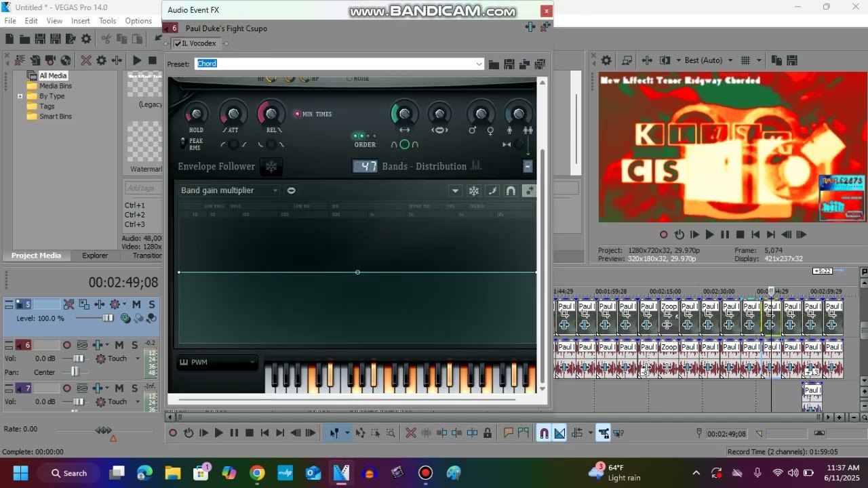
Task: Expand the By Type folder in Project Media
Action: [x=20, y=96]
